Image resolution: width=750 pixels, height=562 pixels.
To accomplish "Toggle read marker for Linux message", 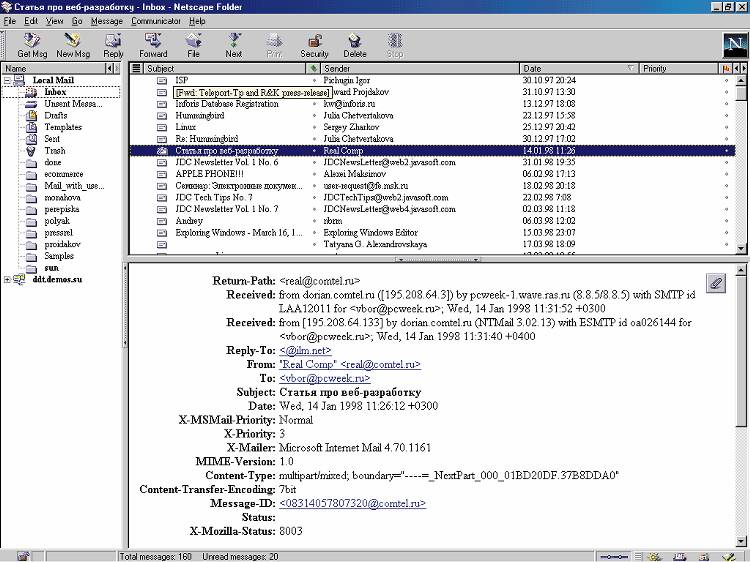I will 314,127.
